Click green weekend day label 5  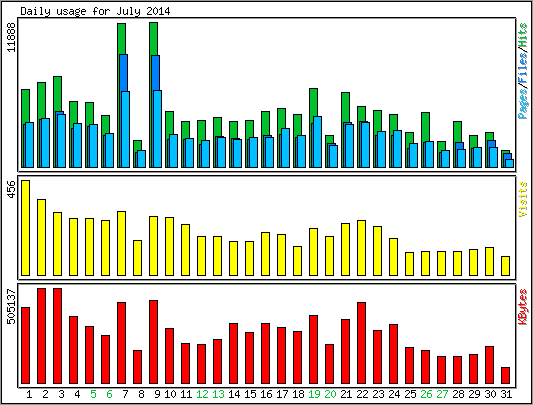(93, 394)
